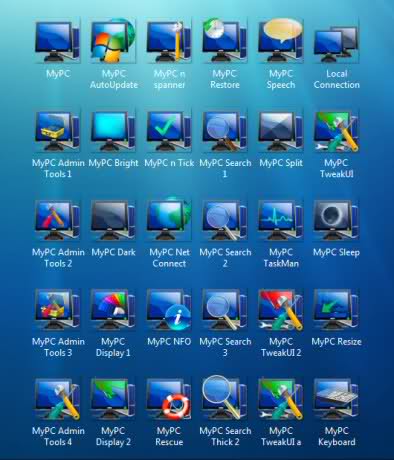Choose the MyPC TweakUI a icon
The height and width of the screenshot is (460, 394).
(280, 398)
